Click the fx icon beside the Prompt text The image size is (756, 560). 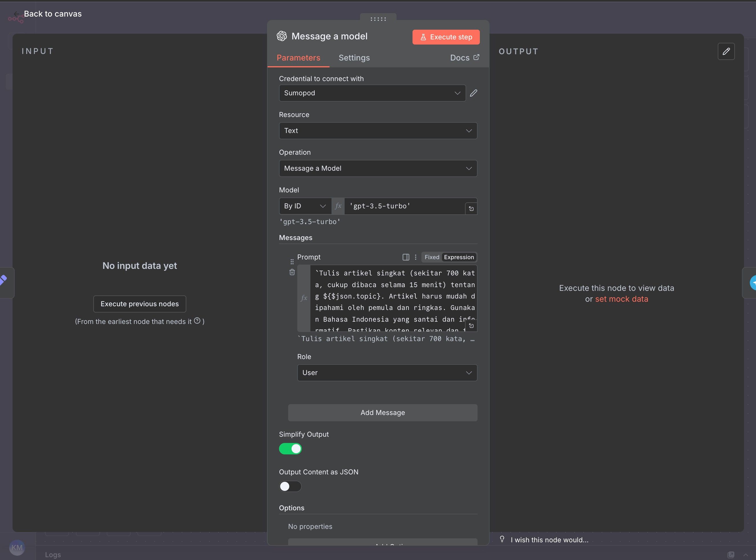(304, 298)
